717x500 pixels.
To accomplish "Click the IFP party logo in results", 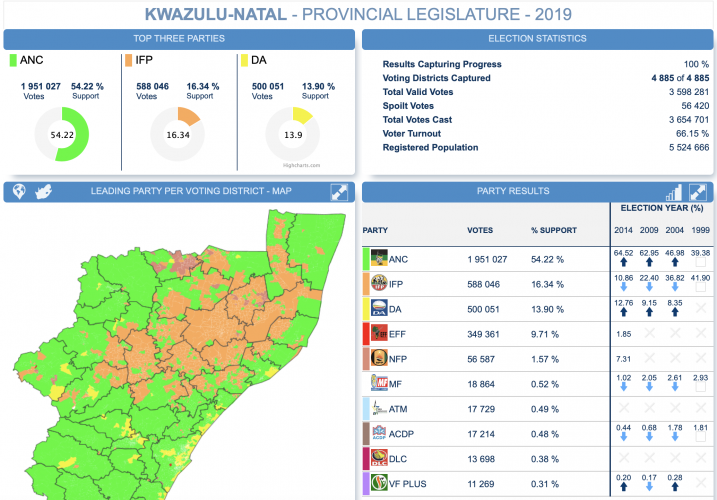I will (380, 284).
